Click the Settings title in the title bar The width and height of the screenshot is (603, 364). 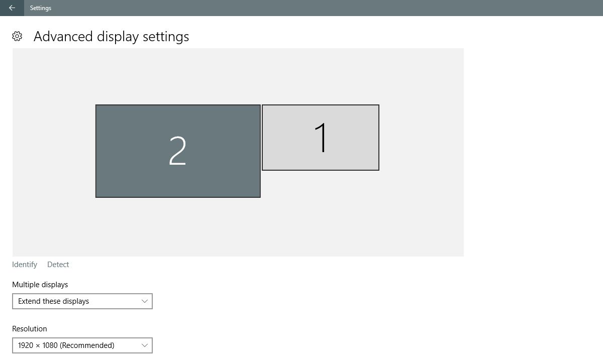click(x=41, y=8)
